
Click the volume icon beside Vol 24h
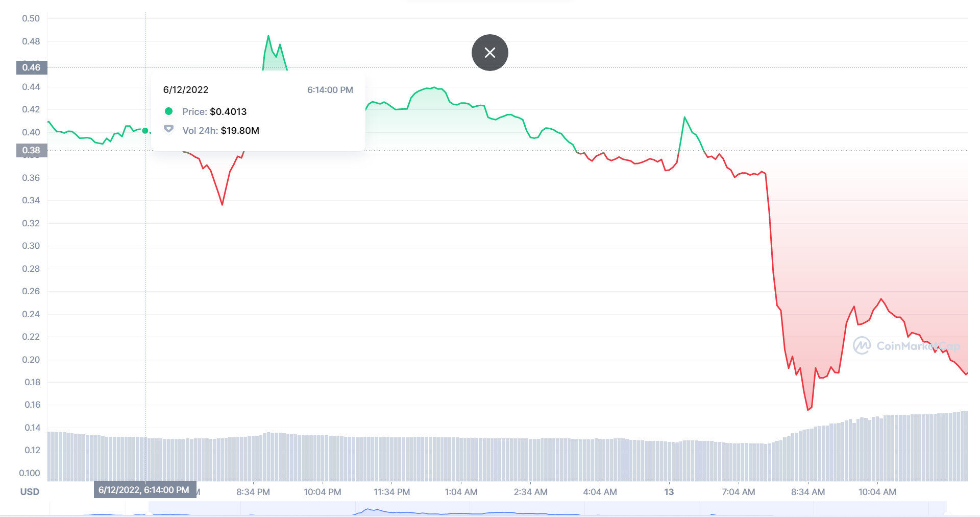point(168,129)
